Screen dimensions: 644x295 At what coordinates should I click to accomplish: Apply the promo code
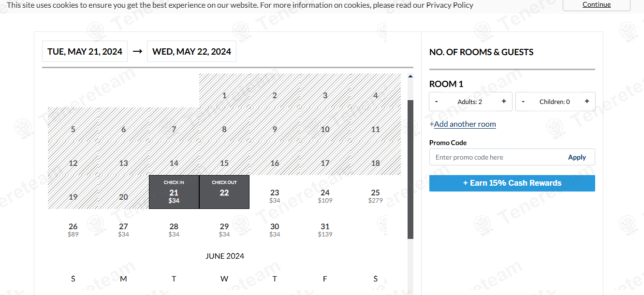coord(577,157)
